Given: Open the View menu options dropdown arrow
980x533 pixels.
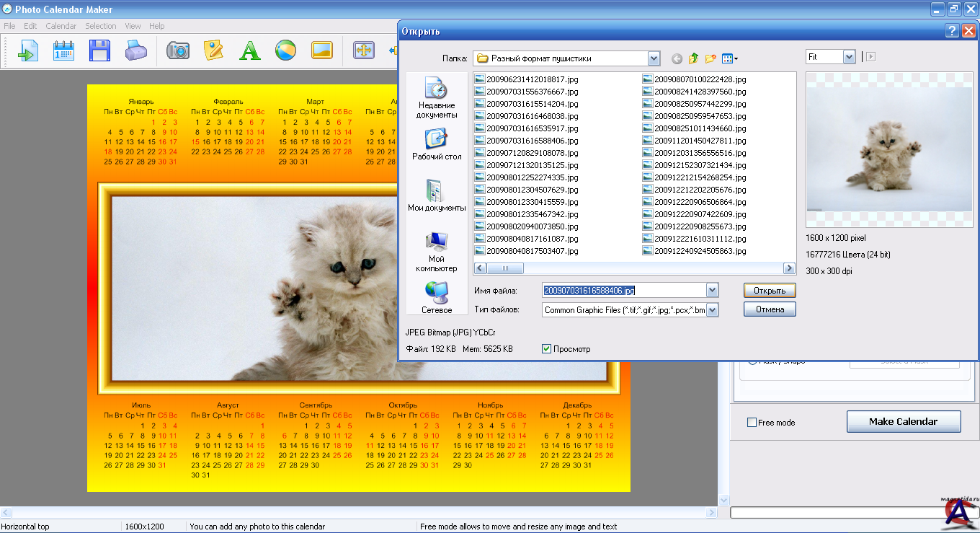Looking at the screenshot, I should point(736,59).
